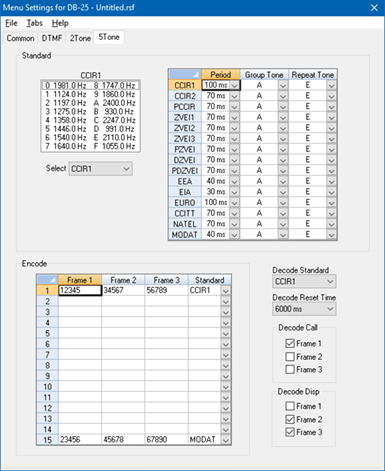385x471 pixels.
Task: Select tone entry 7 1640.0 Hz
Action: 66,146
